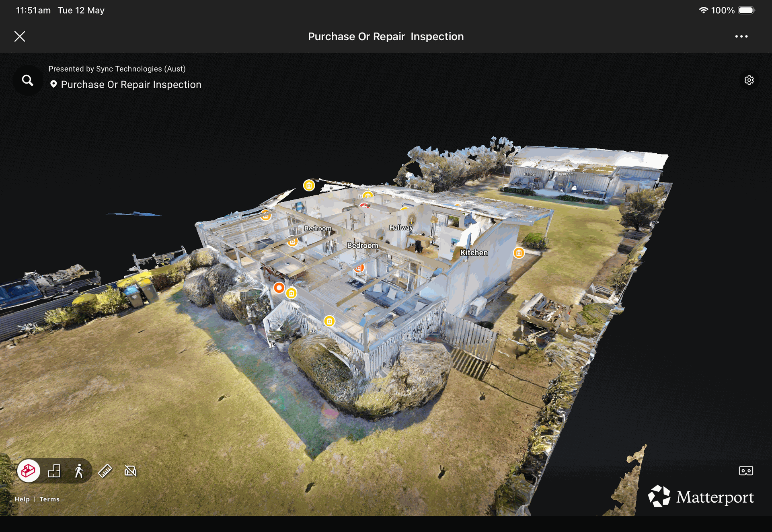Click the Purchase Or Repair Inspection location title
This screenshot has height=532, width=772.
[131, 84]
